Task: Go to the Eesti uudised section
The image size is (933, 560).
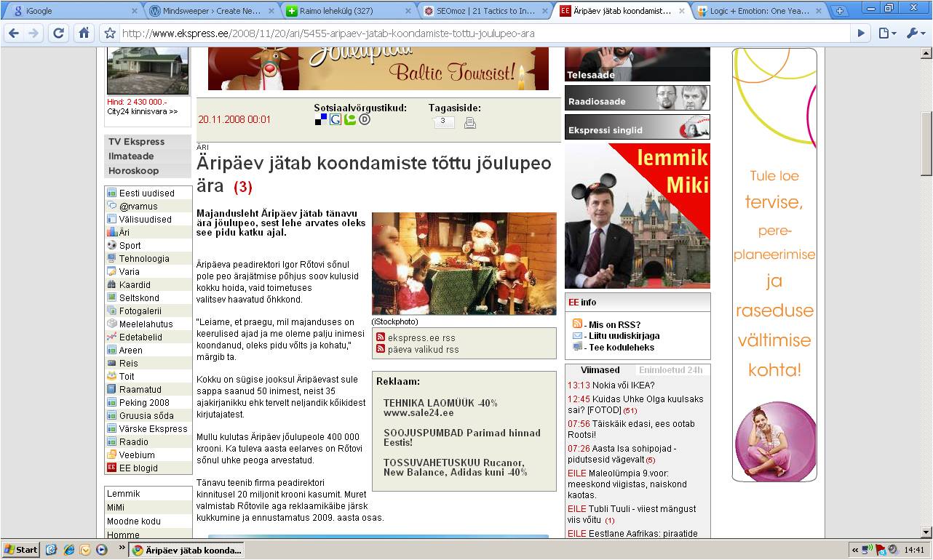Action: (148, 193)
